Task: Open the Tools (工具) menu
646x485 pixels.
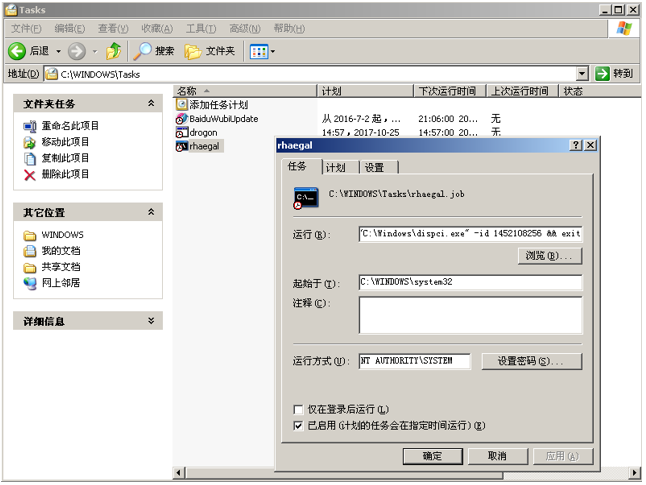Action: [x=201, y=28]
